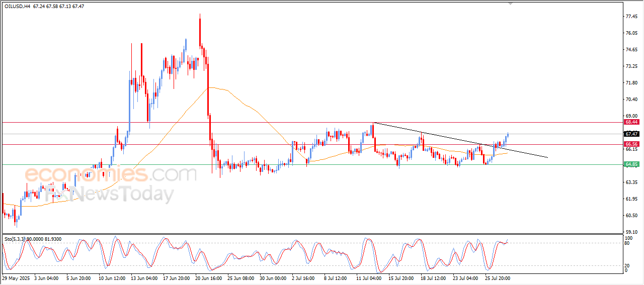The image size is (644, 285).
Task: Click the 29 May 2025 date label
Action: (x=16, y=278)
